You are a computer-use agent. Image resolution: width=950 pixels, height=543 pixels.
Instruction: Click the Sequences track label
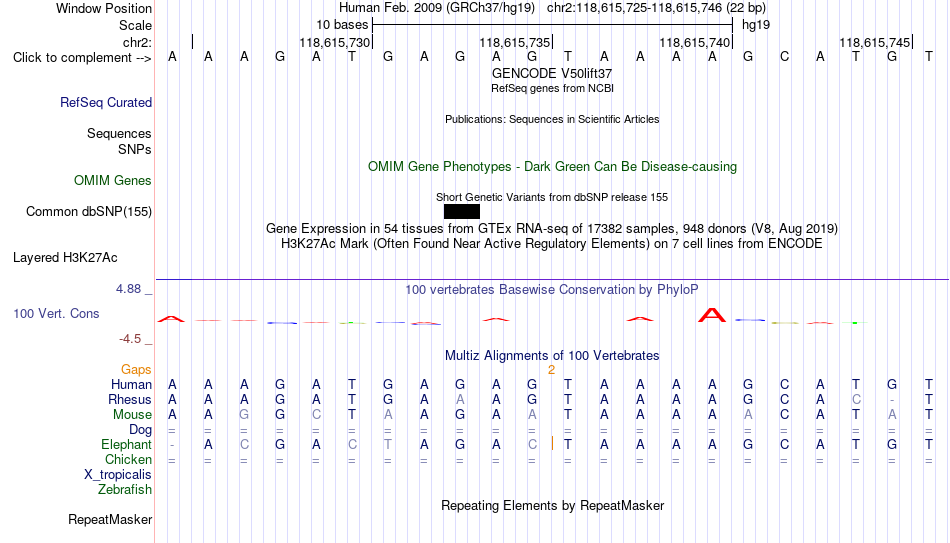tap(119, 133)
